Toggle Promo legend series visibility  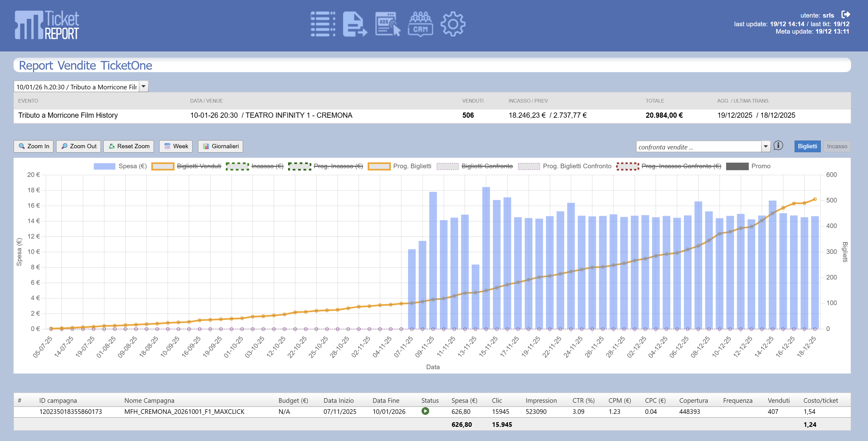pyautogui.click(x=760, y=166)
